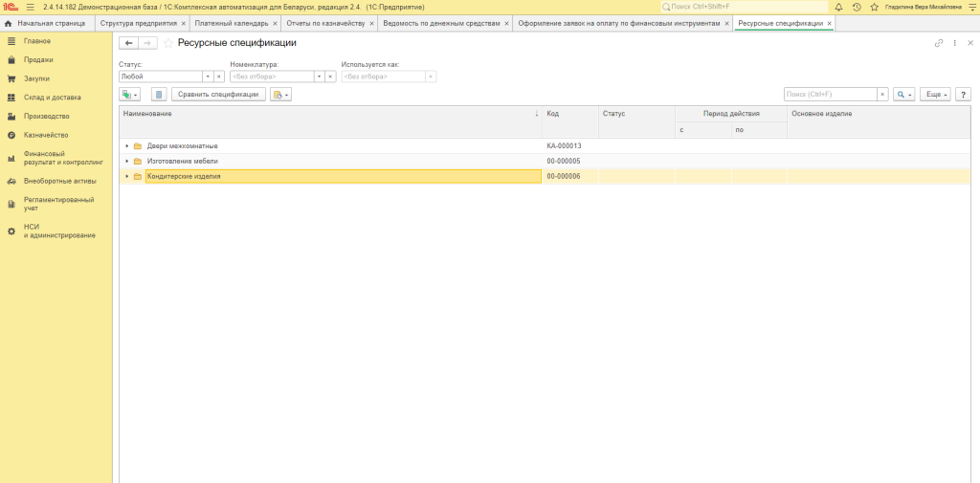The image size is (980, 483).
Task: Click the Сравнить спецификации button
Action: [x=218, y=95]
